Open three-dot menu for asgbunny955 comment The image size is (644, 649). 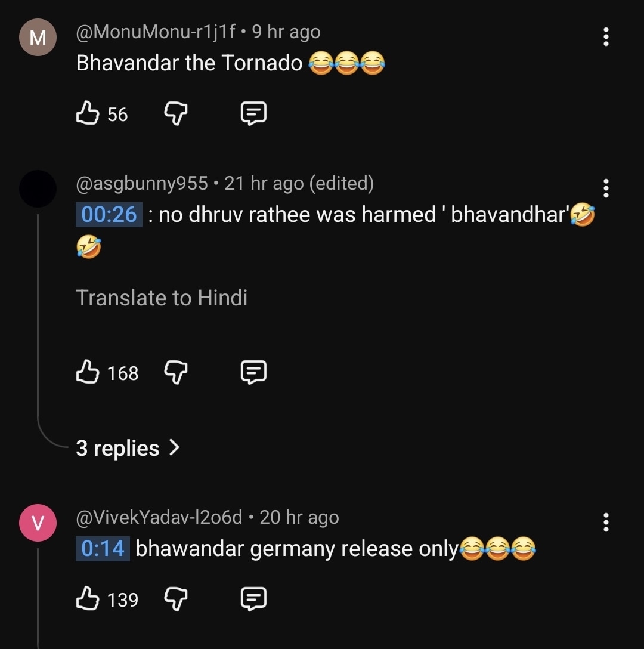point(606,188)
